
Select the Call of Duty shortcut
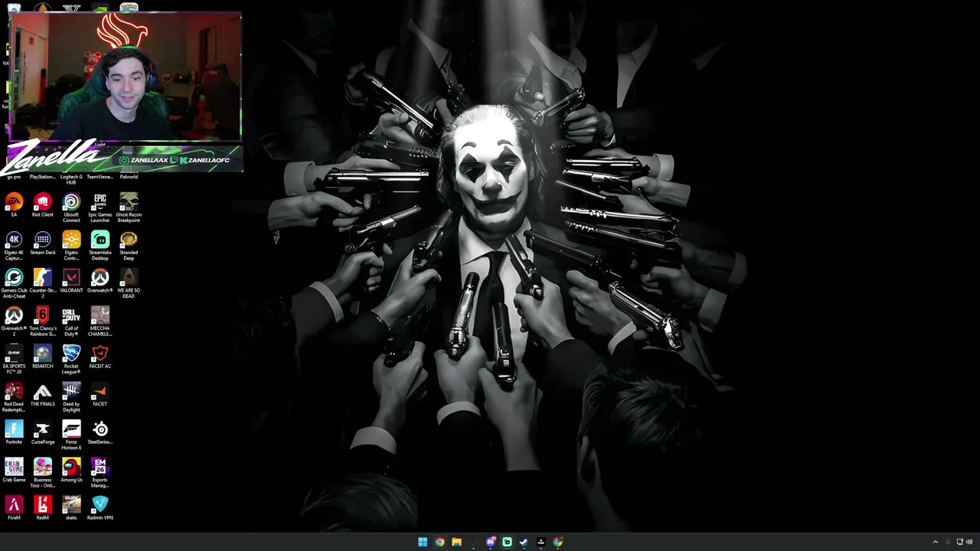click(71, 321)
